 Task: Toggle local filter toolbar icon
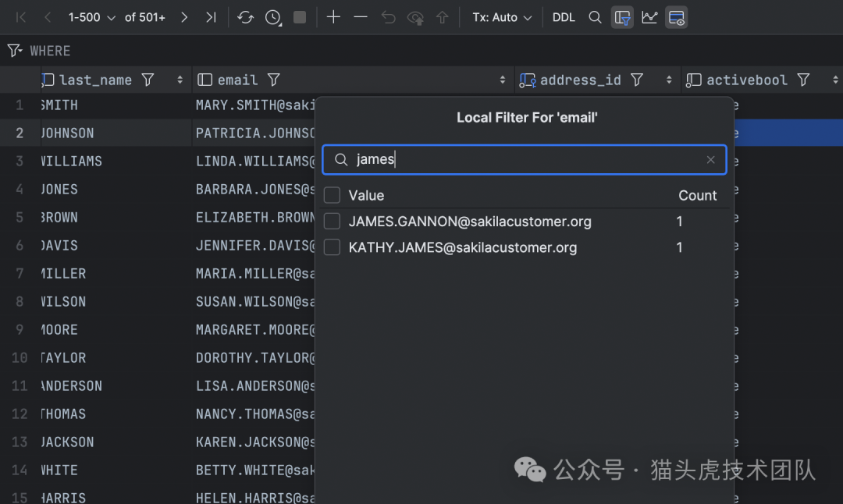pos(622,17)
